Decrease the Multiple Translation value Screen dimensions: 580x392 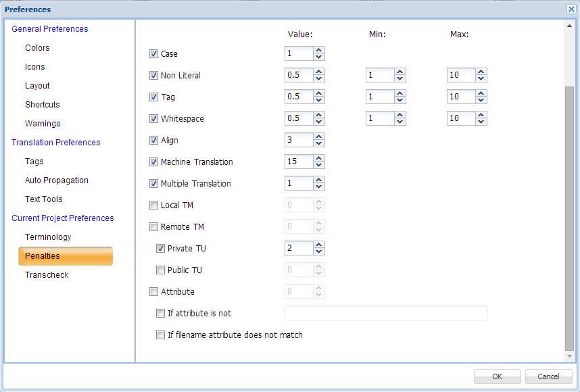[x=318, y=187]
